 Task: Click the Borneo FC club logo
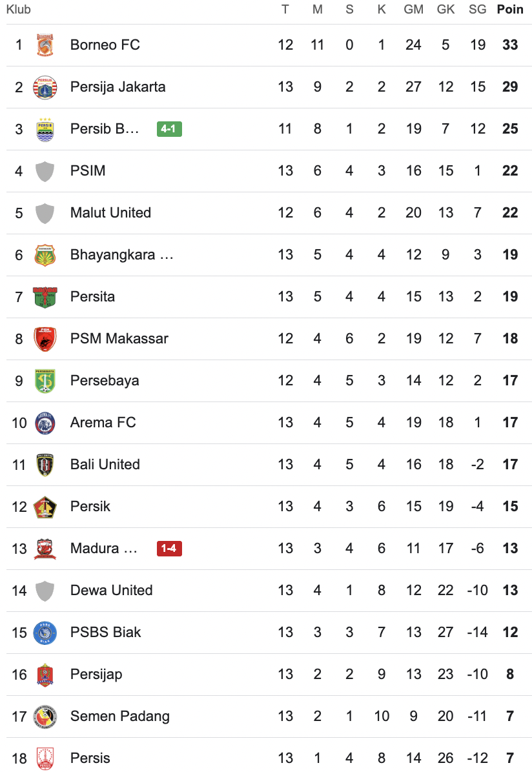(45, 45)
